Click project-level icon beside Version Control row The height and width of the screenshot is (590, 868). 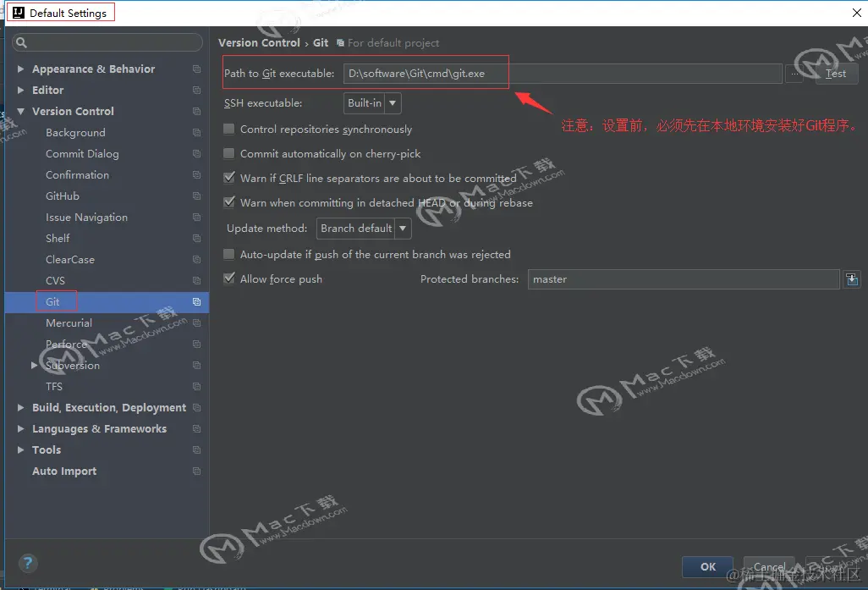(196, 112)
